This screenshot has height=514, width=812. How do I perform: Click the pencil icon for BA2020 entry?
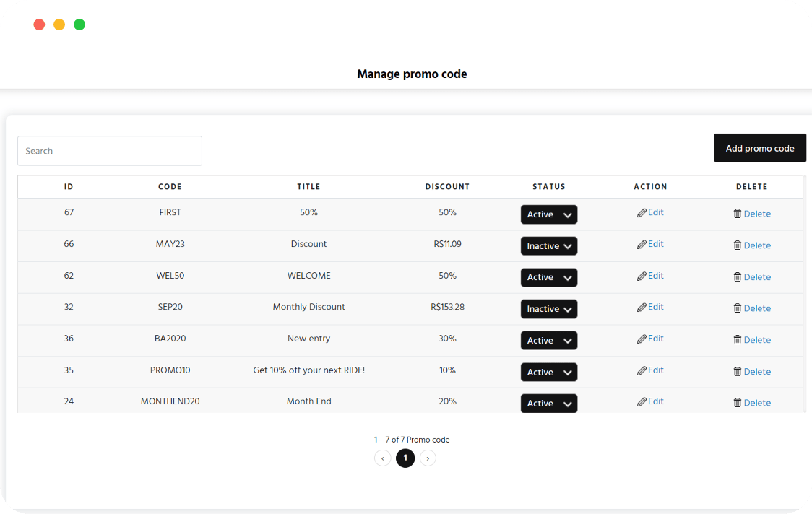pos(642,338)
